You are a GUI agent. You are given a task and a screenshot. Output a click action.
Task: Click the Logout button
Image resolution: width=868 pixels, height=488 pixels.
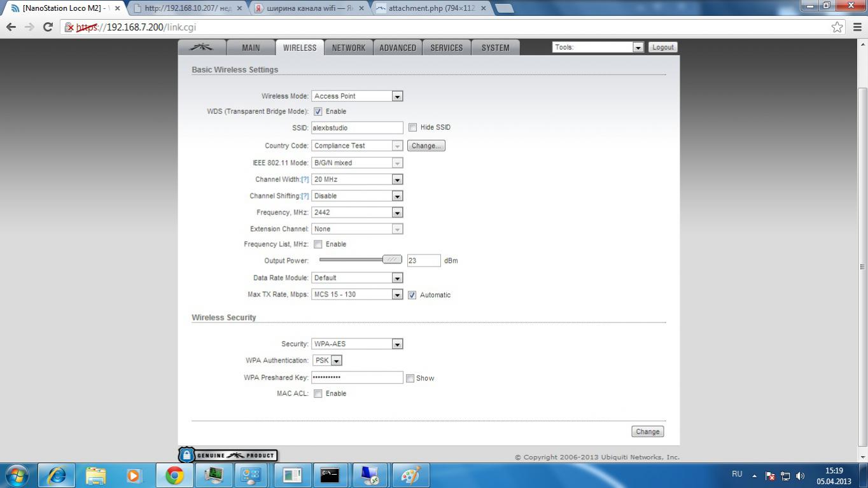pyautogui.click(x=662, y=47)
